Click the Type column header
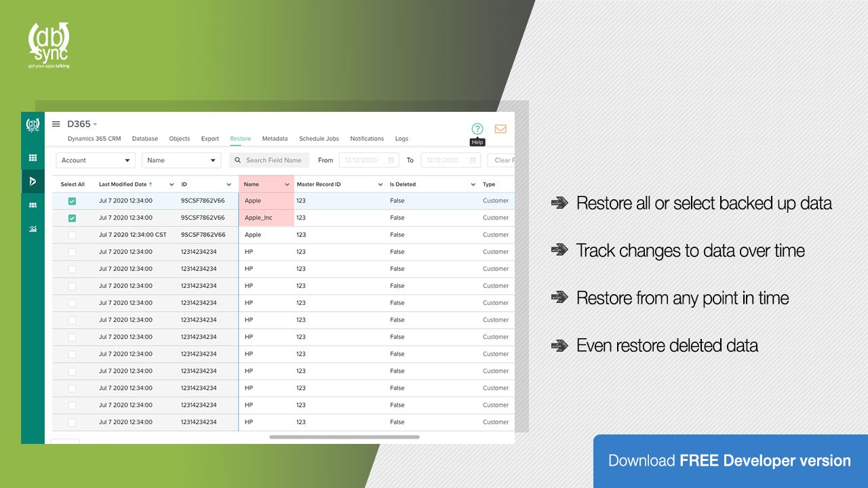This screenshot has width=868, height=488. tap(489, 184)
